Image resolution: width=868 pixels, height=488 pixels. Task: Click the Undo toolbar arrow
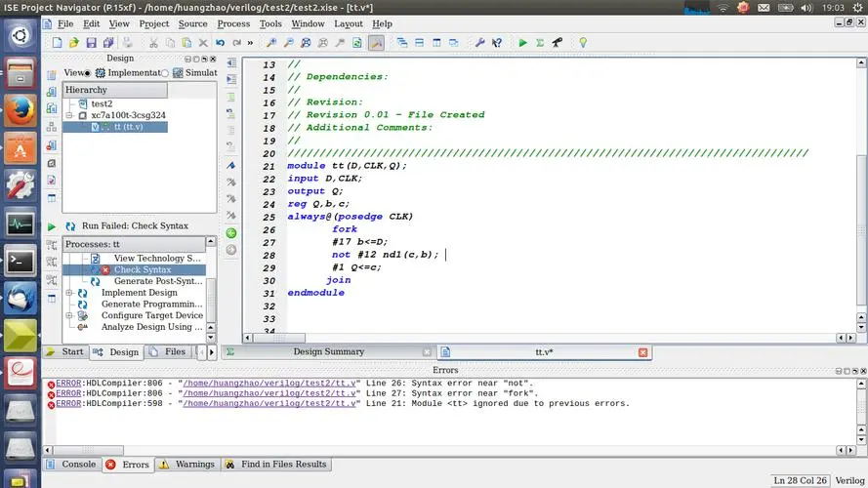pos(222,43)
